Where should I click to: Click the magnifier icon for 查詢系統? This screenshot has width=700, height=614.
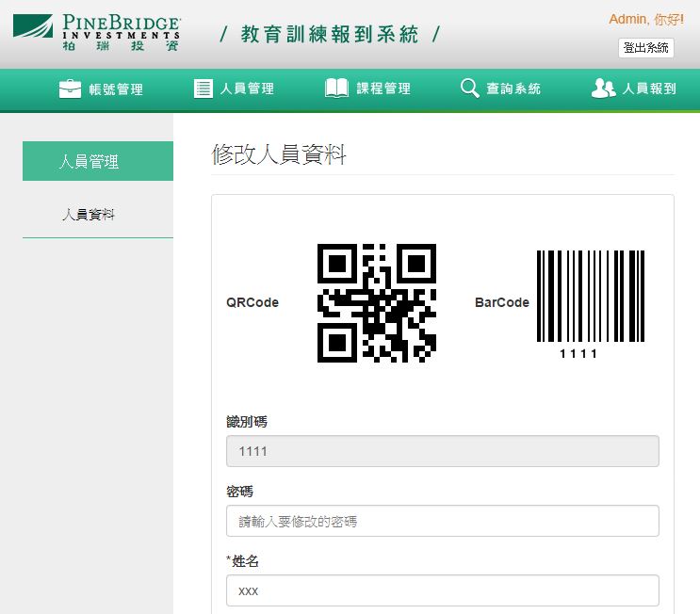(469, 89)
